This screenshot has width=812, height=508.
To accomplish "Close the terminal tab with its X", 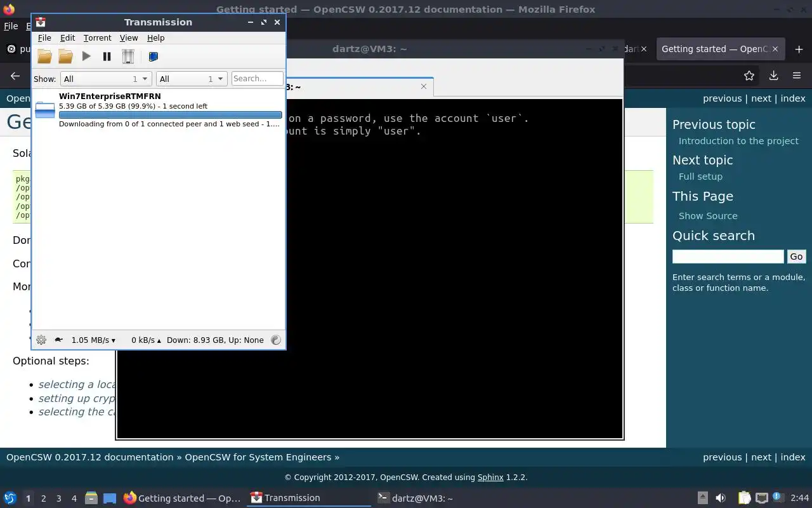I will point(424,86).
